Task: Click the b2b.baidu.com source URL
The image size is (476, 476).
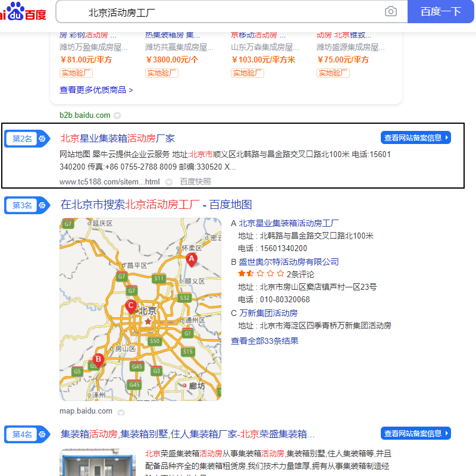Action: 84,115
